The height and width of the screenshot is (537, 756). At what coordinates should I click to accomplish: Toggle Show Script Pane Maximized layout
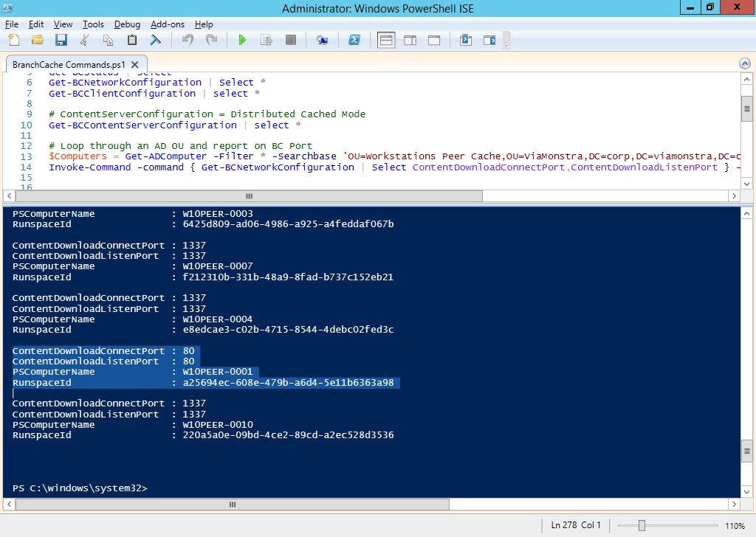click(x=434, y=40)
